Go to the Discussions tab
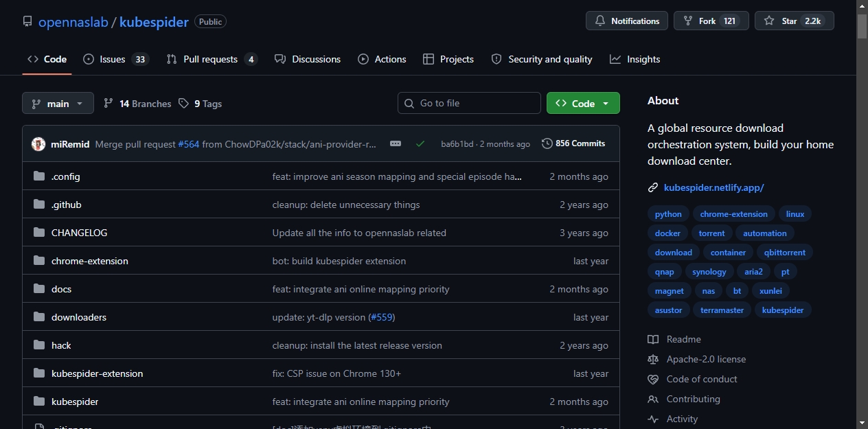 pyautogui.click(x=308, y=59)
